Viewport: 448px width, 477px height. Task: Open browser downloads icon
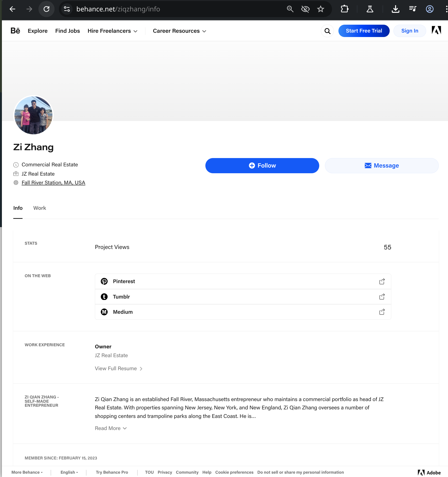396,9
